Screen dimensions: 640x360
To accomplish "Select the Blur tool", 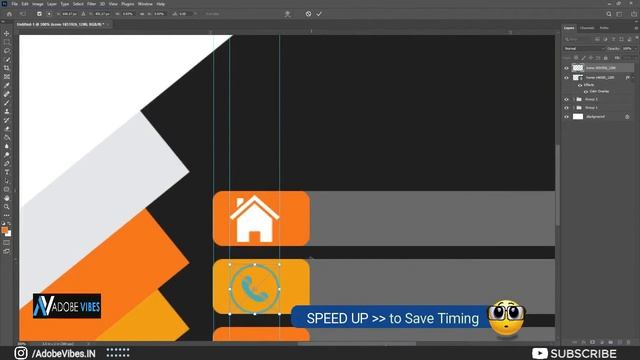I will point(7,146).
